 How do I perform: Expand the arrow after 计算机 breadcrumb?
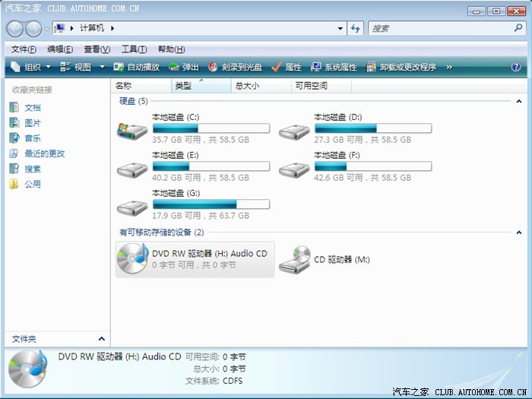(x=112, y=29)
